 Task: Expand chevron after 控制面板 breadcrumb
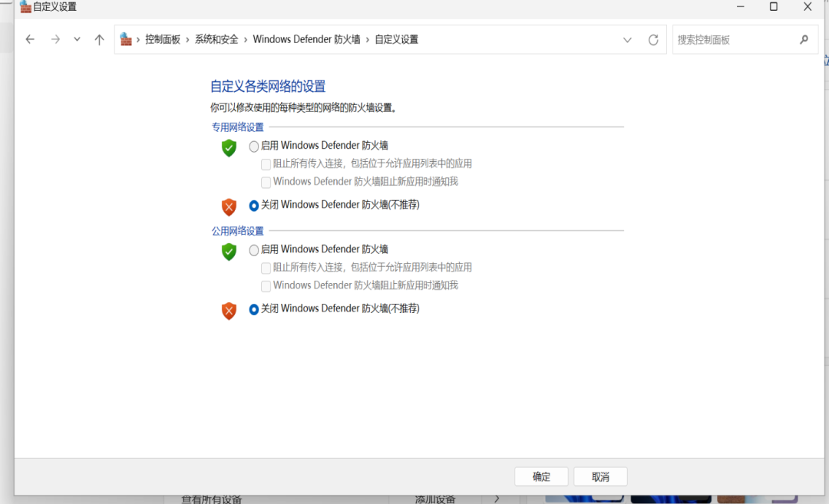[x=188, y=40]
